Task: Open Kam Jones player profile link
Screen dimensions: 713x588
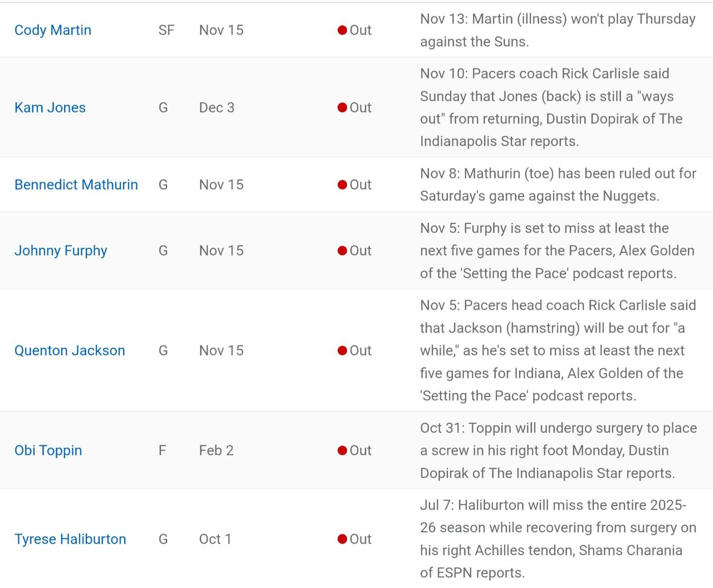Action: pyautogui.click(x=50, y=107)
